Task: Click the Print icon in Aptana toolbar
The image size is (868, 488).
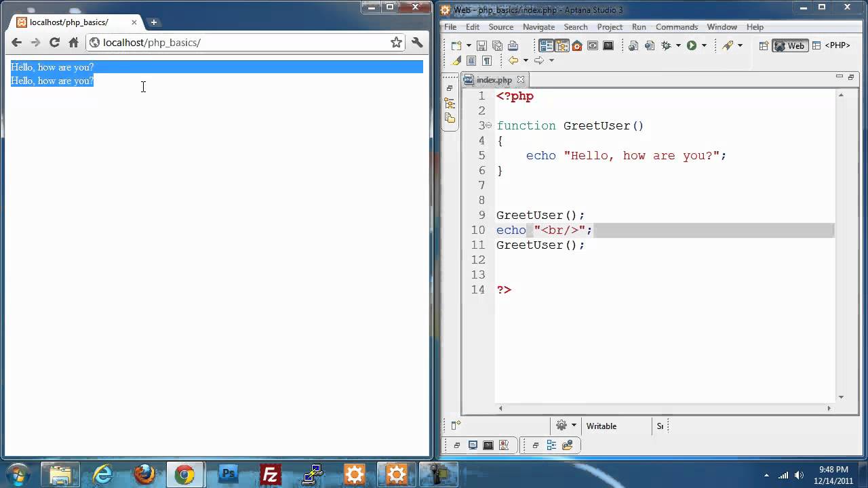Action: point(513,46)
